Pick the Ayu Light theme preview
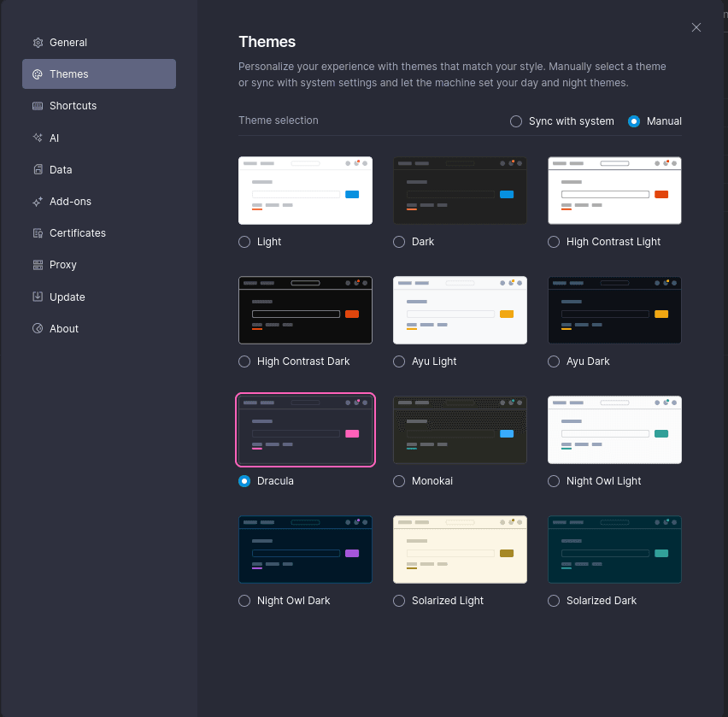 460,309
